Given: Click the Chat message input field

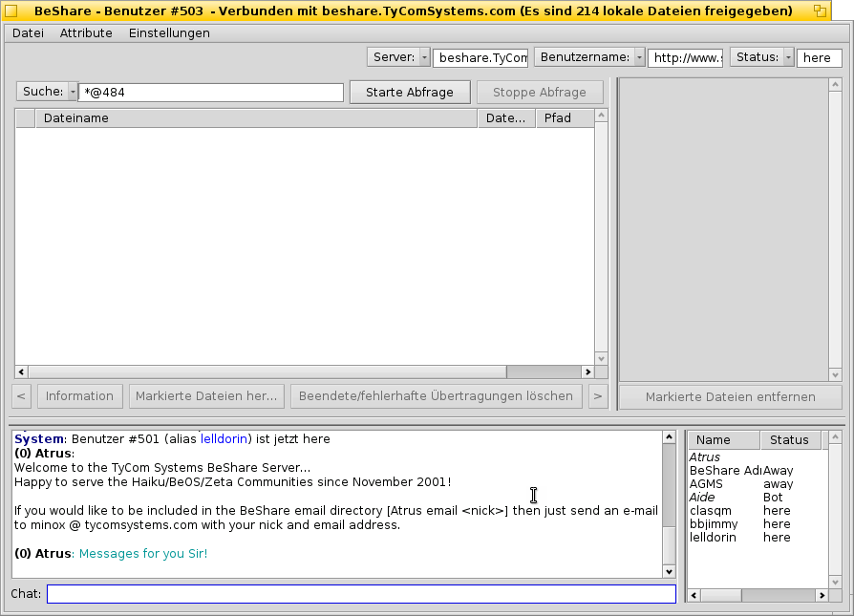Looking at the screenshot, I should (362, 594).
